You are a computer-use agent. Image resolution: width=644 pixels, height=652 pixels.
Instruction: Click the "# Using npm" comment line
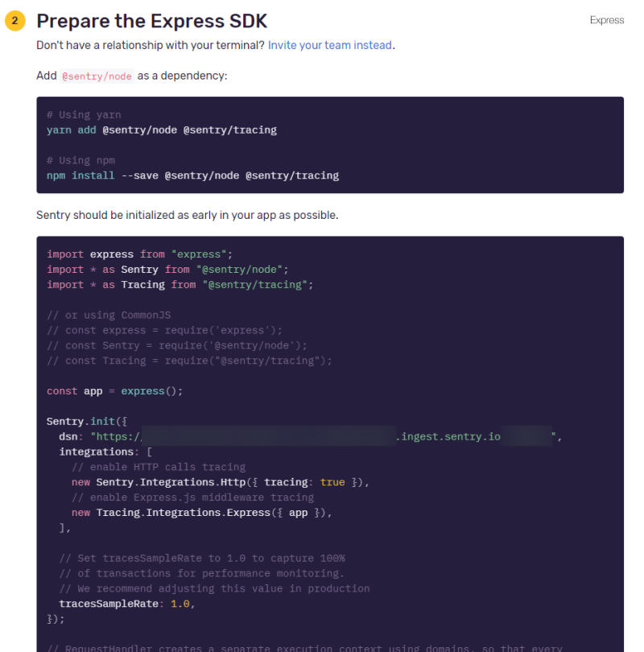80,160
